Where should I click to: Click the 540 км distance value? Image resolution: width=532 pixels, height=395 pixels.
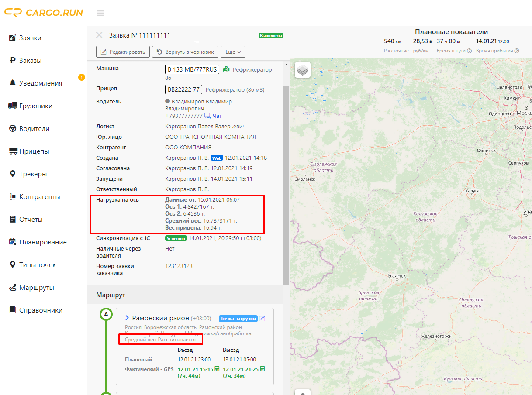point(393,41)
